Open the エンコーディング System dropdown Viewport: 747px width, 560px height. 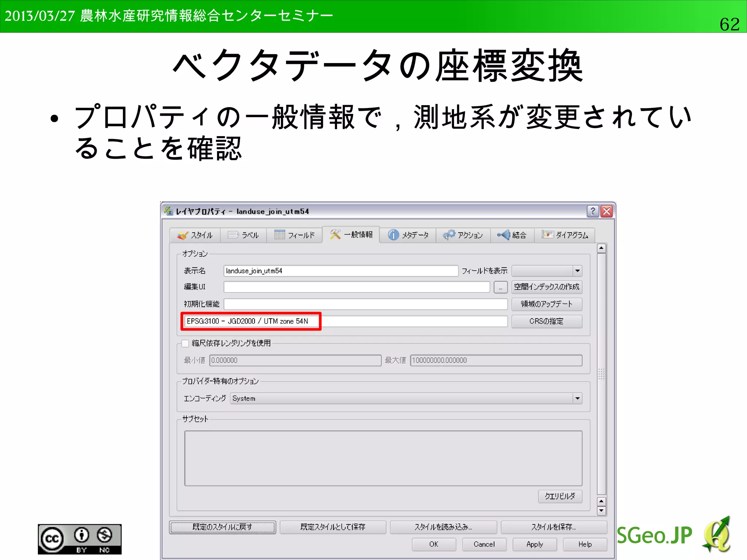[406, 398]
